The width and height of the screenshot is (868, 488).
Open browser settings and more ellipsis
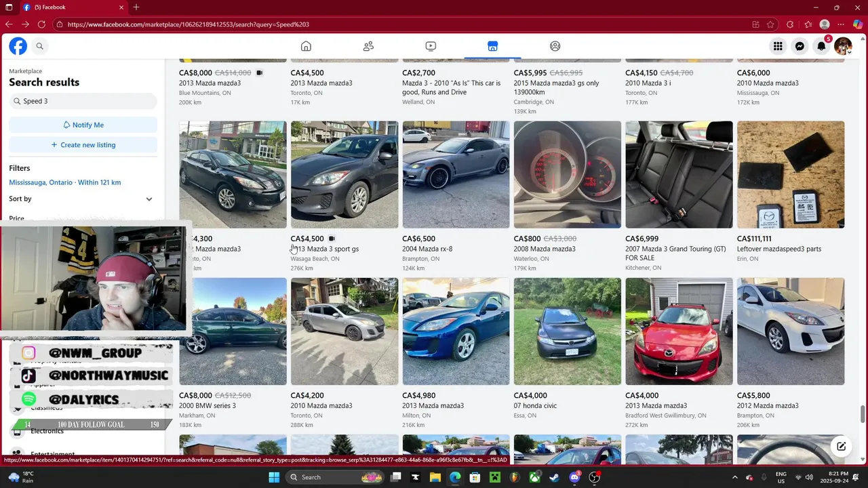pyautogui.click(x=841, y=24)
